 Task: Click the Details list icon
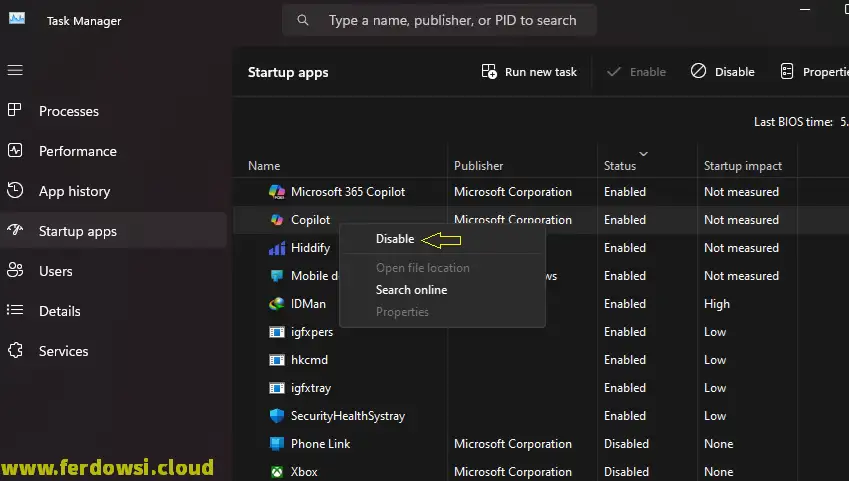pyautogui.click(x=15, y=310)
